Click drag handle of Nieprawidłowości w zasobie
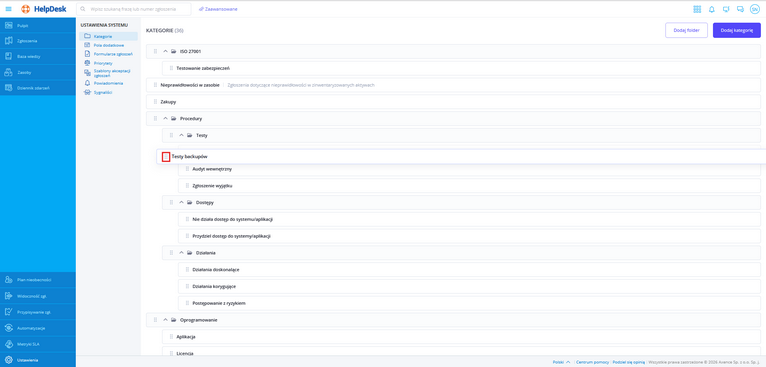 pos(155,85)
